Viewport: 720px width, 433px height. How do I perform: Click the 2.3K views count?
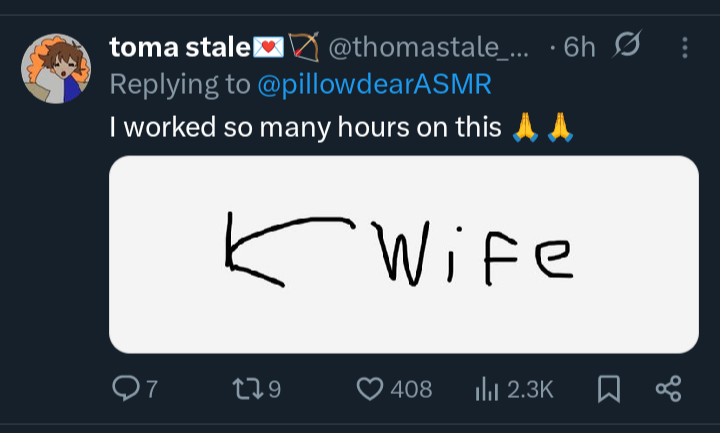(x=530, y=389)
